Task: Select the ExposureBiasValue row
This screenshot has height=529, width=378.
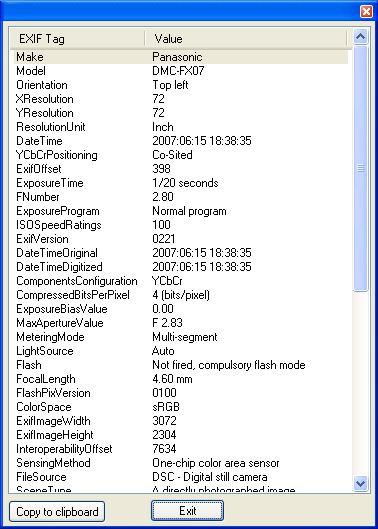Action: (x=181, y=309)
